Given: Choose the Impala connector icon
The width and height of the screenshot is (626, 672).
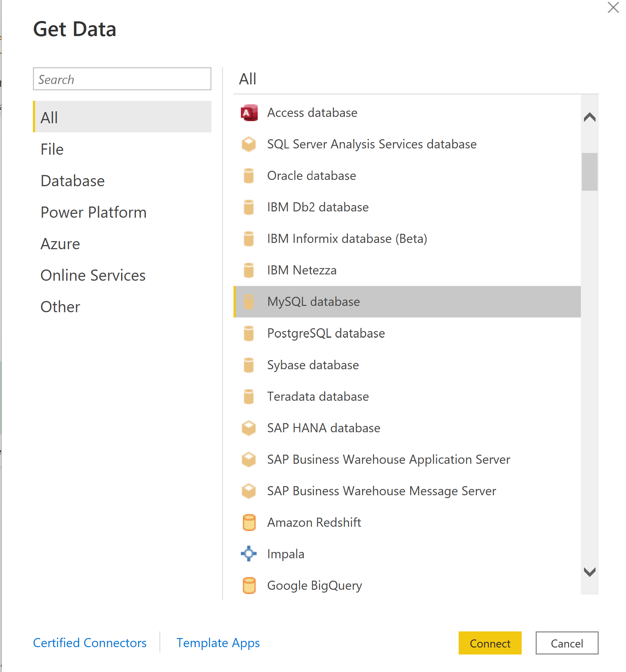Looking at the screenshot, I should coord(249,554).
